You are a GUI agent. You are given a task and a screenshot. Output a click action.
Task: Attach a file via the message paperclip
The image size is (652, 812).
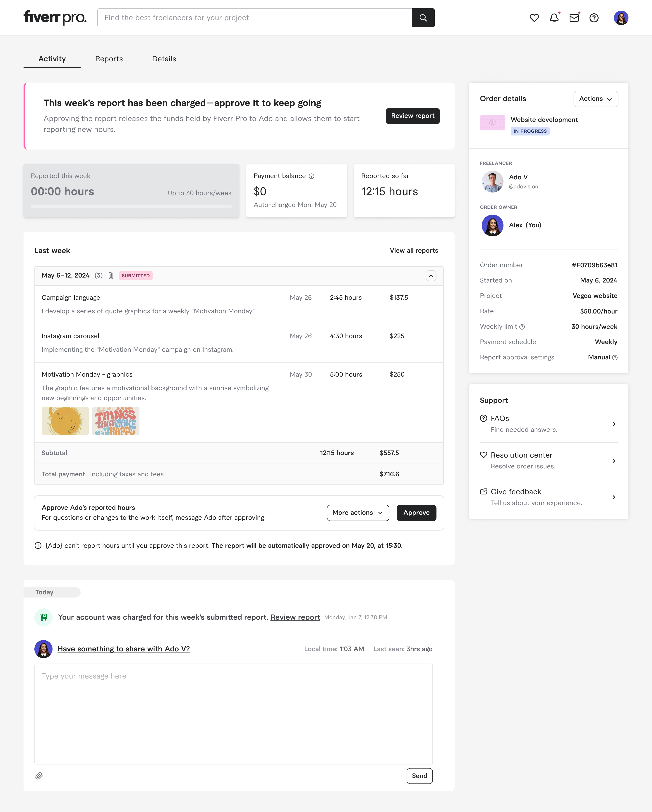pyautogui.click(x=39, y=776)
